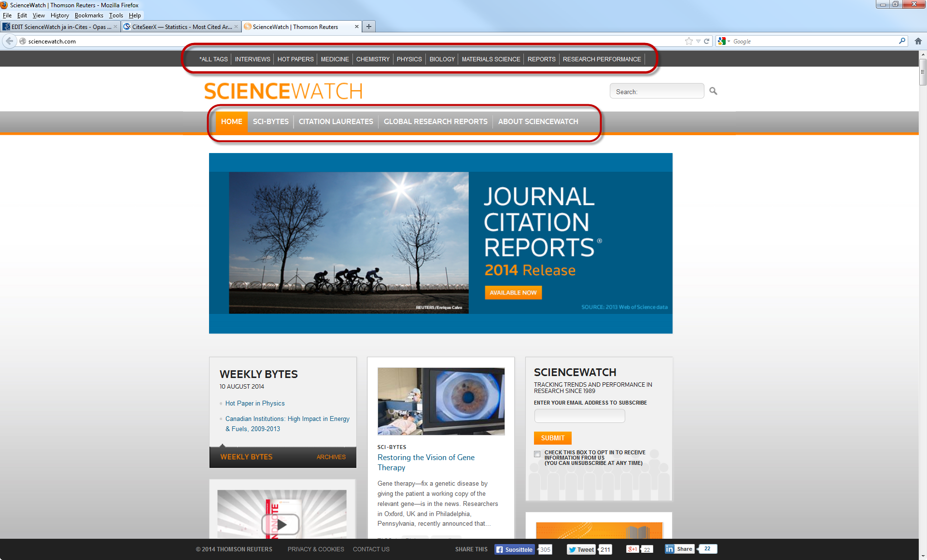Open the Citation Laureates nav item
This screenshot has height=560, width=927.
pyautogui.click(x=336, y=122)
